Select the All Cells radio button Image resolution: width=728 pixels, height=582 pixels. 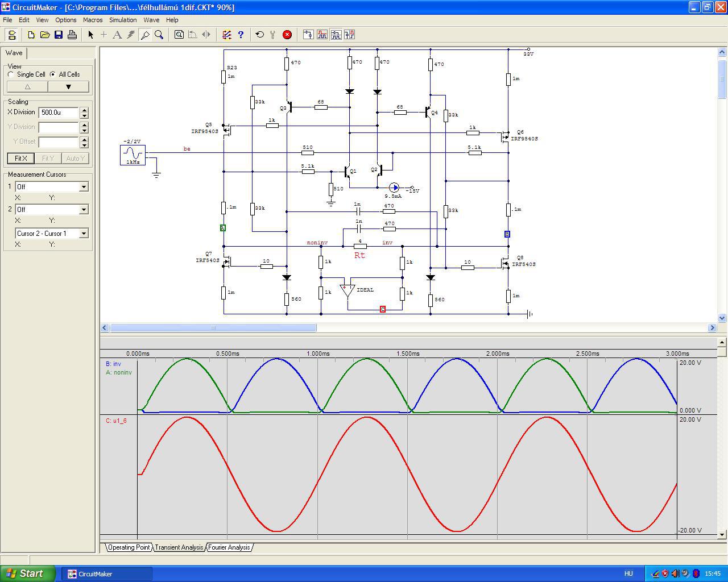pos(53,74)
